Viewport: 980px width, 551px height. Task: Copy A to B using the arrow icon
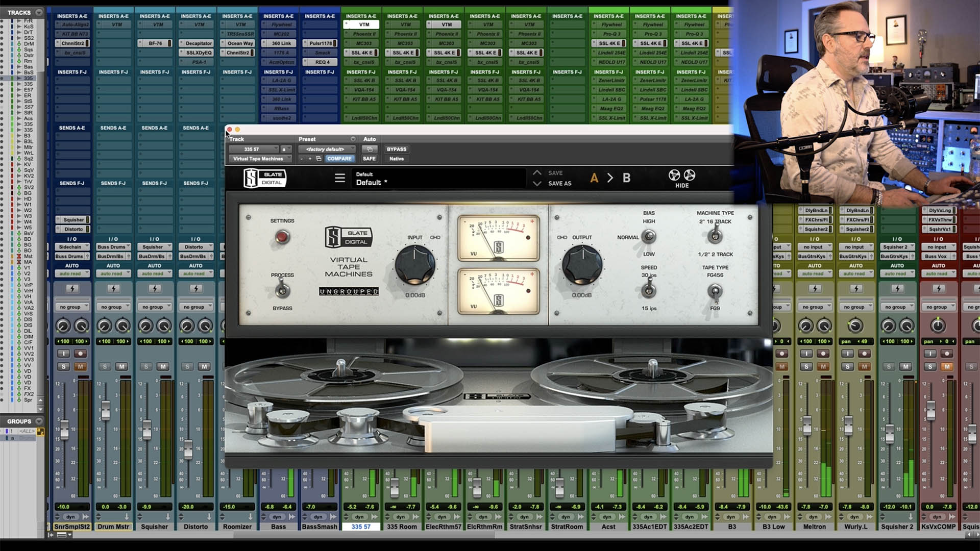coord(610,178)
